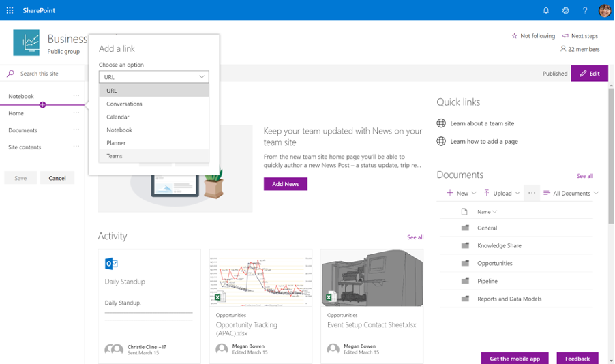Viewport: 615px width, 364px height.
Task: Select Calendar in the option list
Action: pos(154,117)
